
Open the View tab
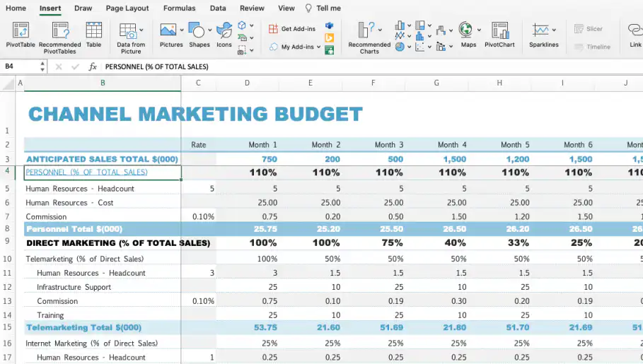(x=286, y=8)
